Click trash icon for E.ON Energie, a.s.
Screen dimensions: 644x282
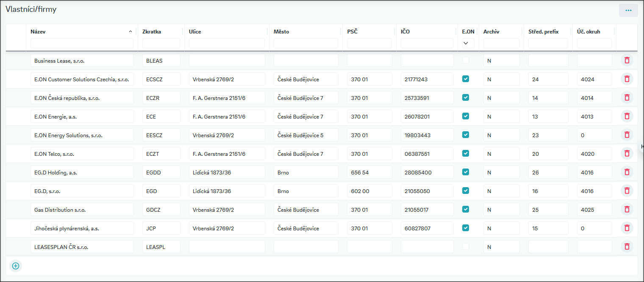[627, 116]
